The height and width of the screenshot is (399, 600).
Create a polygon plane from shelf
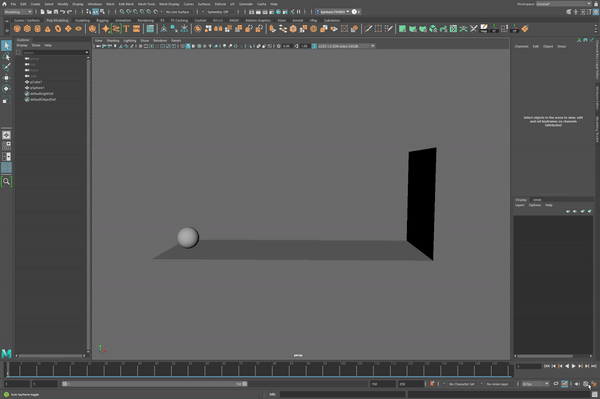click(68, 29)
